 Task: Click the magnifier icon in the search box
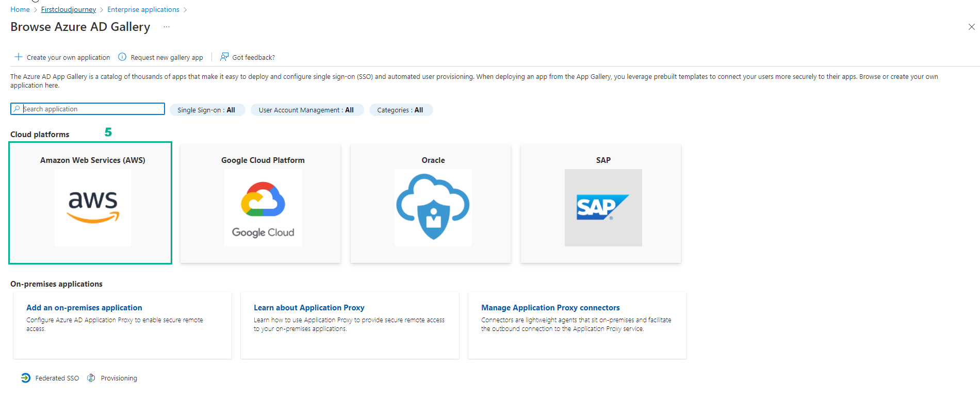point(17,109)
